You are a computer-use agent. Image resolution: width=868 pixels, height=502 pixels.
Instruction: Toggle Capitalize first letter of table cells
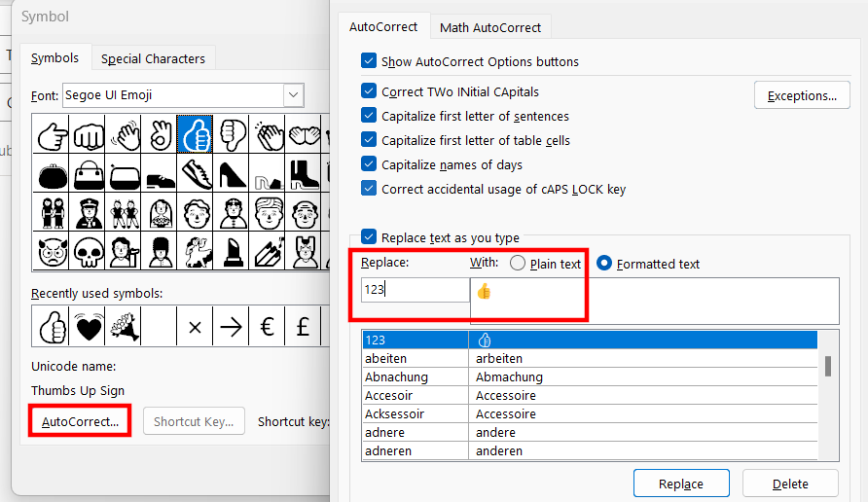369,139
